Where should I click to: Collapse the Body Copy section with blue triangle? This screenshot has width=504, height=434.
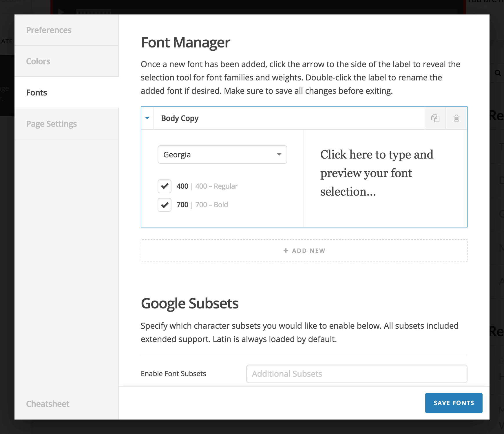147,118
